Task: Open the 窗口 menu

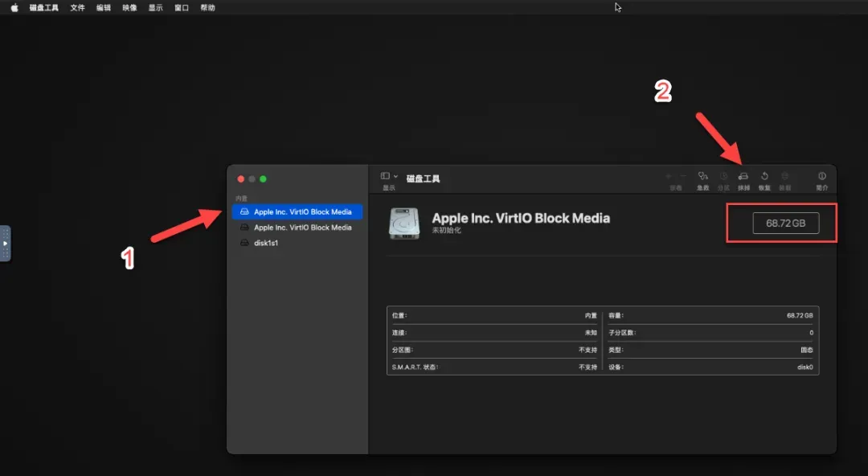Action: [182, 8]
